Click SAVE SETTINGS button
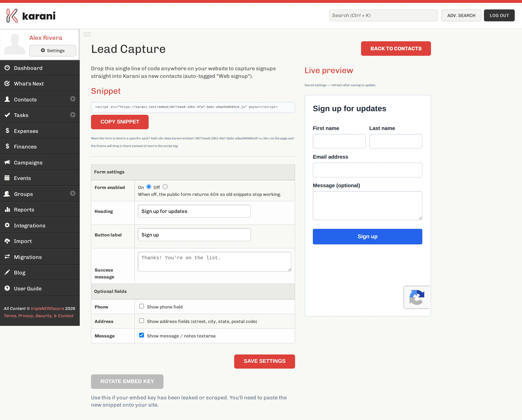Screen dimensions: 522x420 (x=264, y=362)
